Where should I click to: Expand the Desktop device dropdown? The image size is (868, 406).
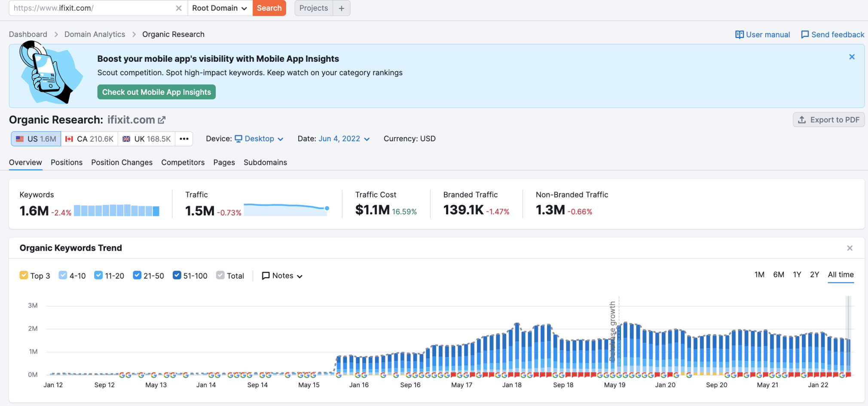click(259, 139)
